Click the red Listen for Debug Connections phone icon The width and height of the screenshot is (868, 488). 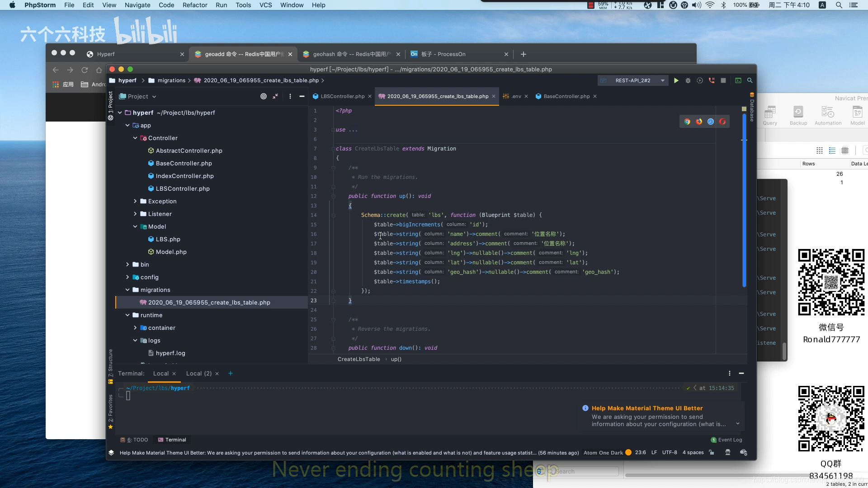(x=712, y=80)
